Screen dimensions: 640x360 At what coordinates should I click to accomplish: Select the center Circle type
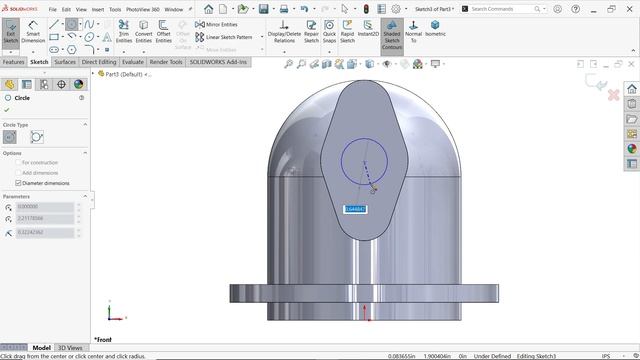point(10,137)
